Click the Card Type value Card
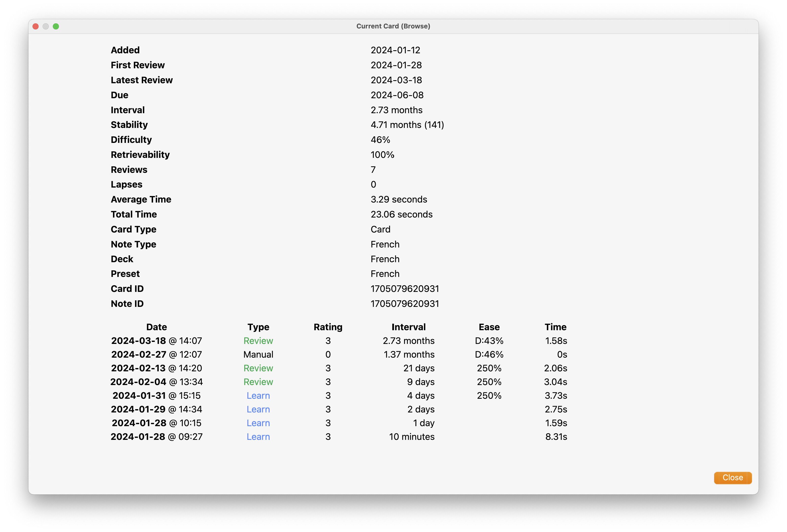The width and height of the screenshot is (787, 532). point(380,229)
